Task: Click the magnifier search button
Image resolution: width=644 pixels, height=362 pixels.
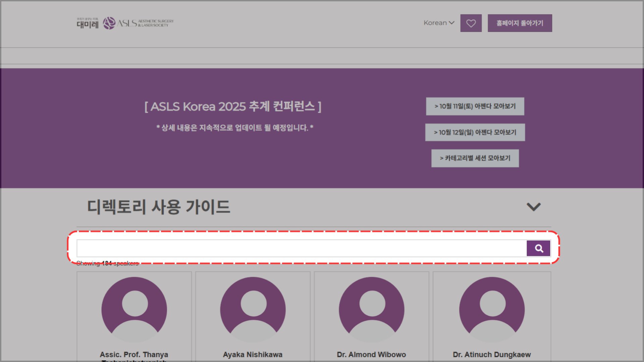Action: coord(538,248)
